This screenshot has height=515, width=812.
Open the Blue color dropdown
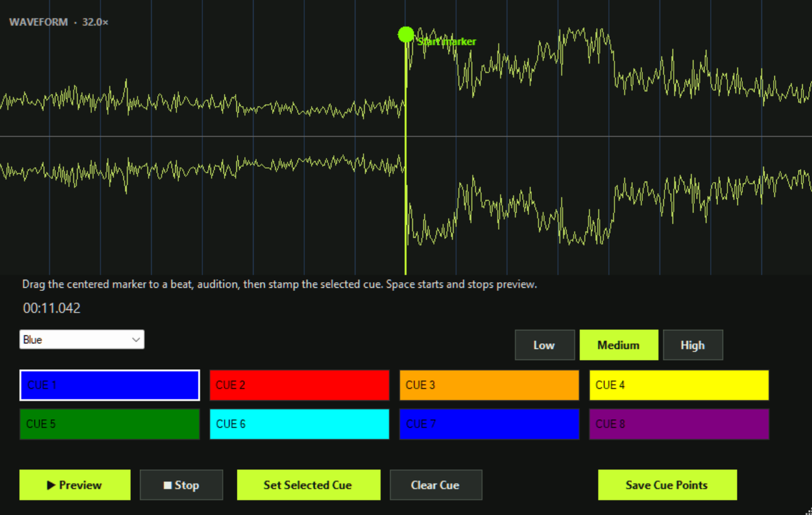[x=82, y=339]
